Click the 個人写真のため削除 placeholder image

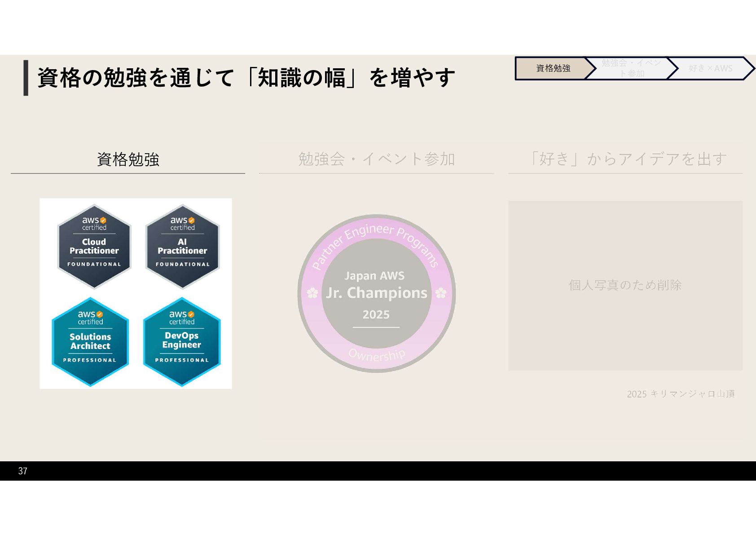[x=625, y=286]
